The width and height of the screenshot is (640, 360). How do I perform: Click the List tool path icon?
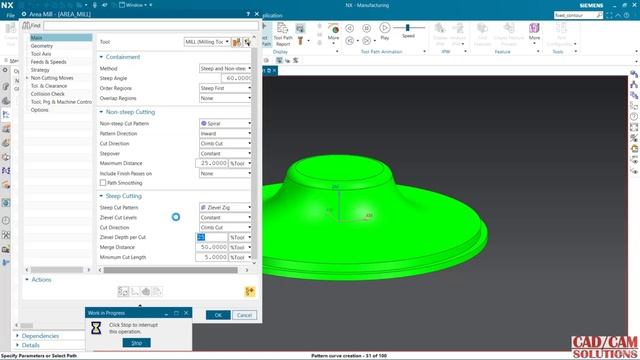tap(157, 291)
